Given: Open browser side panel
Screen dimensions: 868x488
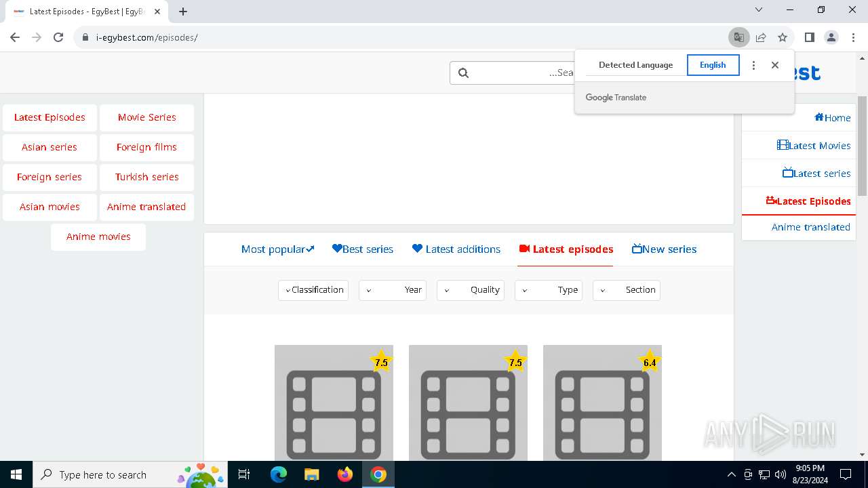Looking at the screenshot, I should pos(809,37).
